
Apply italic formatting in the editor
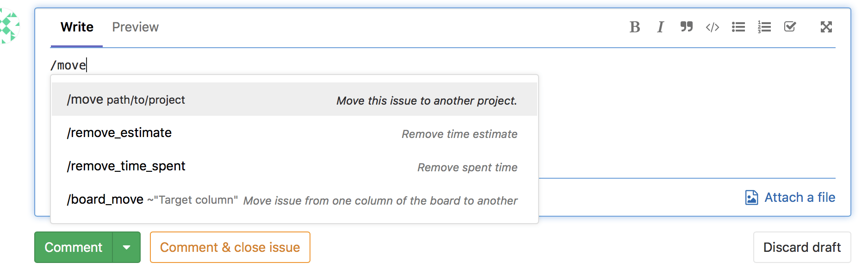(x=660, y=27)
